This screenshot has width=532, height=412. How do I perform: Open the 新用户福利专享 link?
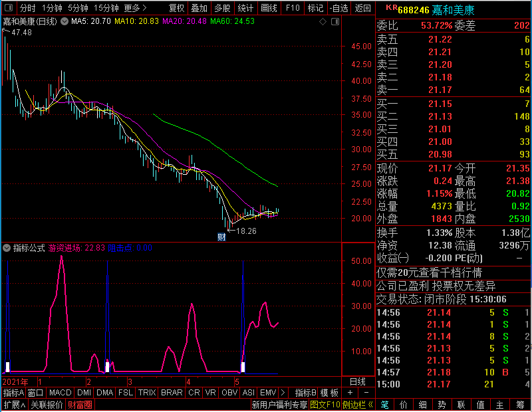[x=279, y=405]
